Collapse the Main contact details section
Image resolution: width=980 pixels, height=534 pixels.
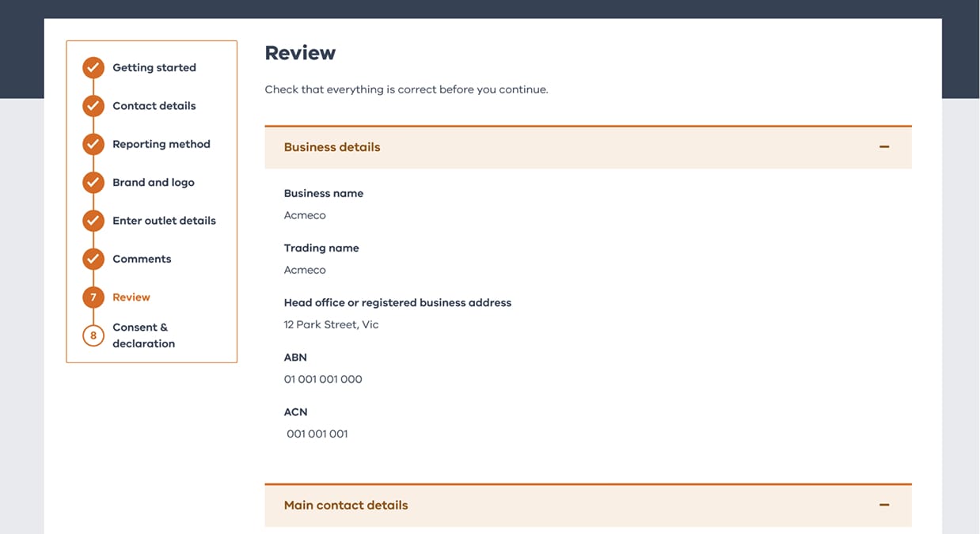tap(884, 506)
